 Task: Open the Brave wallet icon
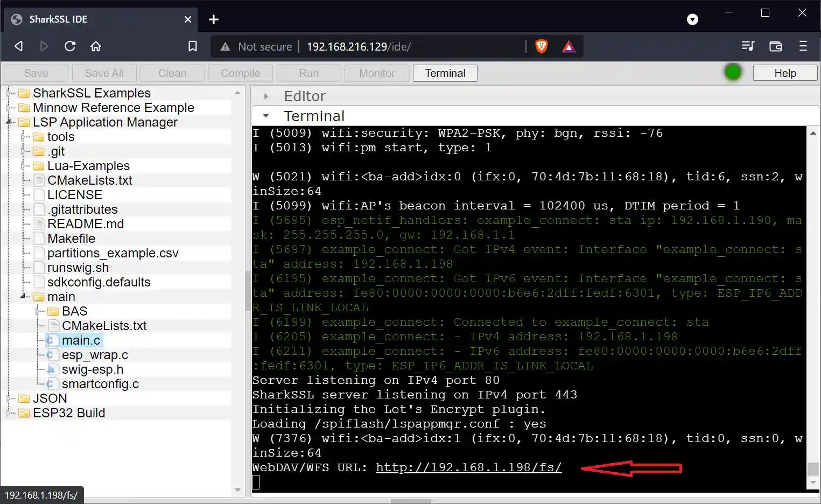775,46
